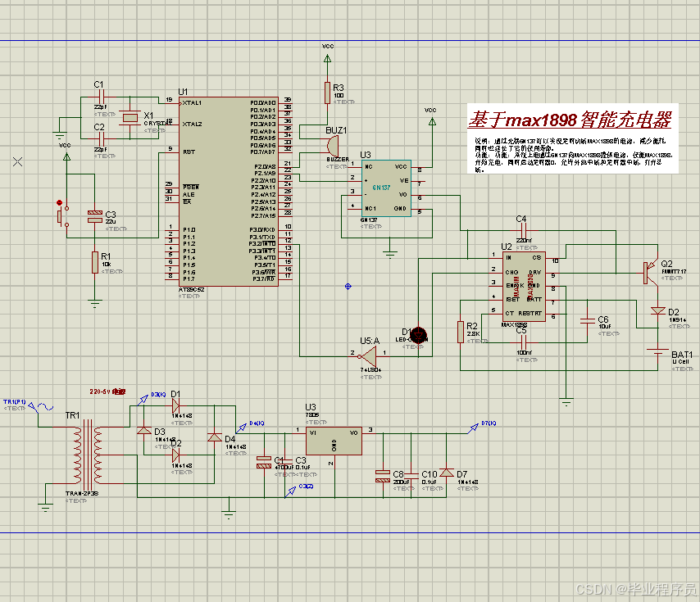Viewport: 700px width, 602px height.
Task: Click capacitor C5 100nF below MAX1898
Action: (x=524, y=342)
